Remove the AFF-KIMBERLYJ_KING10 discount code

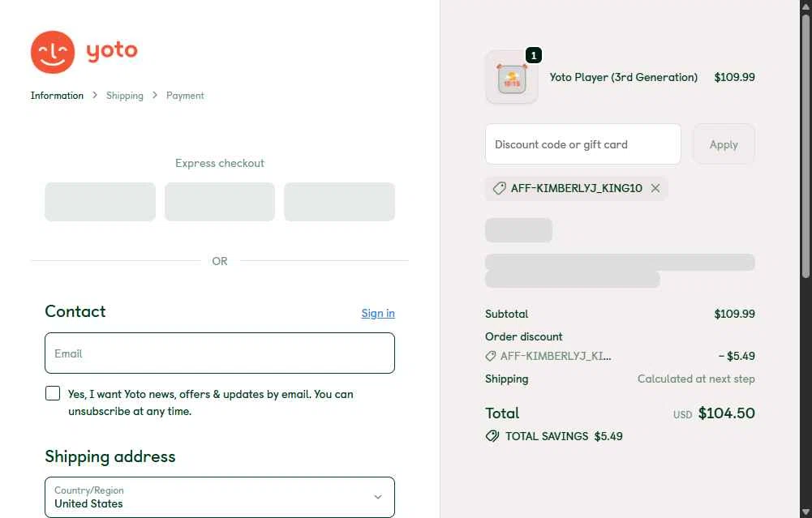pyautogui.click(x=655, y=188)
